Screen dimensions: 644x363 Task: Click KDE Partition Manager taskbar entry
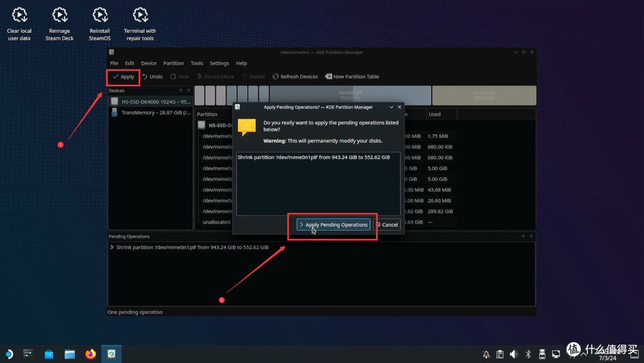(x=112, y=354)
